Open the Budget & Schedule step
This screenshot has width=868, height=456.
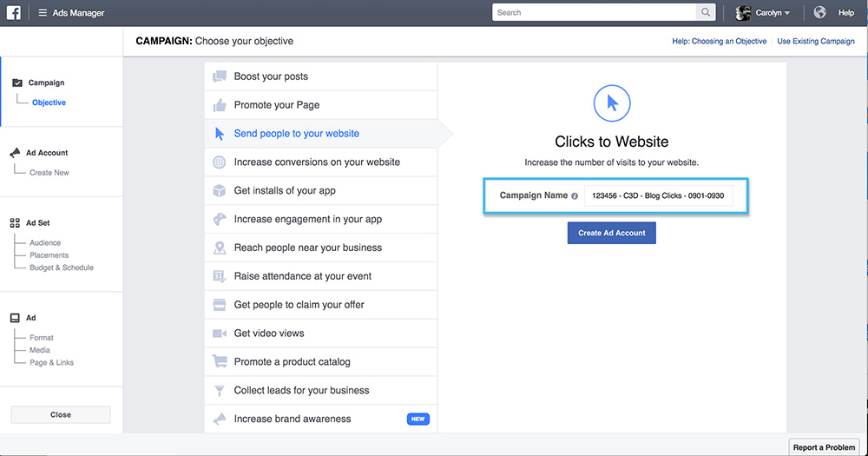pyautogui.click(x=62, y=268)
